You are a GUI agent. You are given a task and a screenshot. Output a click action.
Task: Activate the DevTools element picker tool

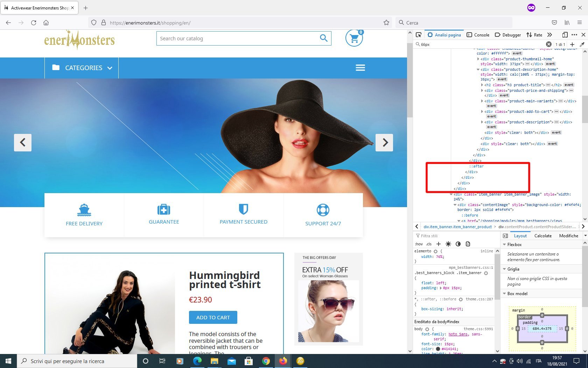(419, 35)
